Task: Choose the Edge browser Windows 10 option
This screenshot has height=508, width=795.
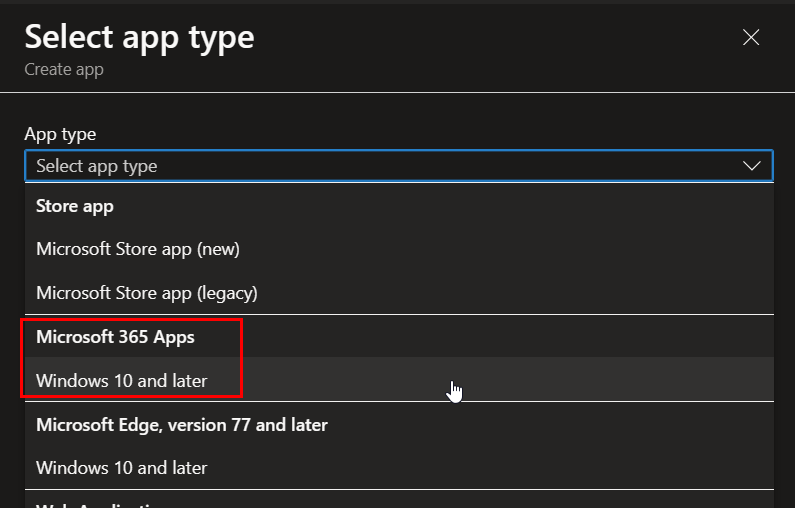Action: (122, 467)
